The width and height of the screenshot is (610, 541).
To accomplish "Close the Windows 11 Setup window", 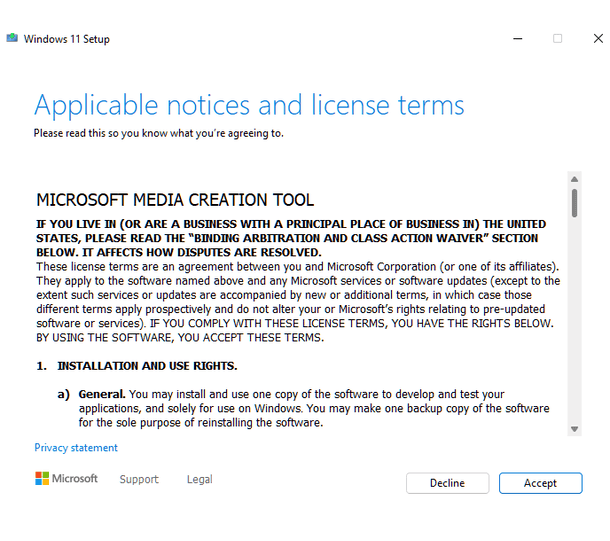I will pyautogui.click(x=598, y=39).
